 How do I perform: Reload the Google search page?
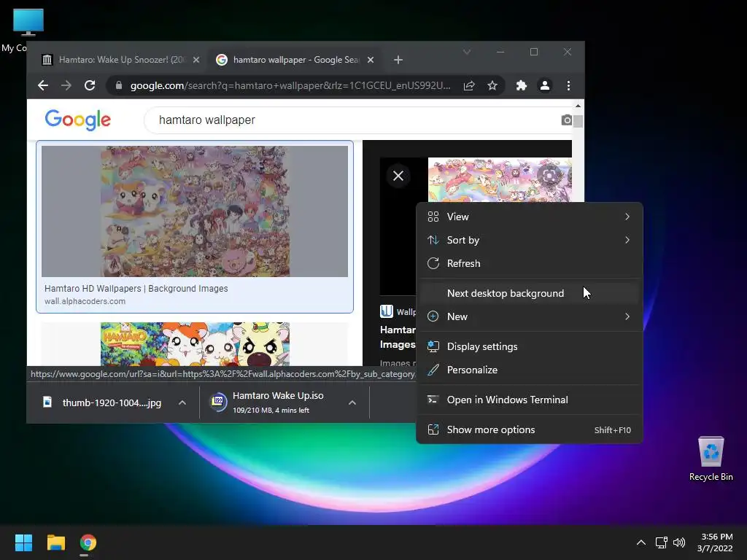tap(90, 86)
